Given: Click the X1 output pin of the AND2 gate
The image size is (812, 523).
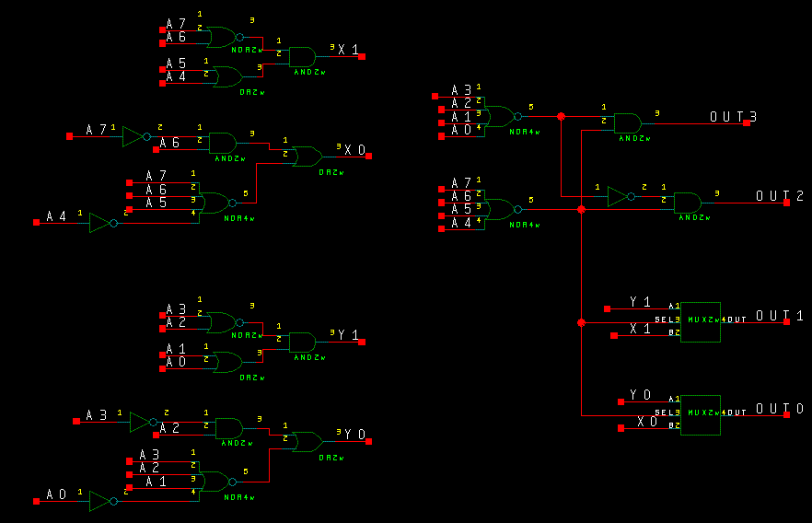Looking at the screenshot, I should click(362, 56).
